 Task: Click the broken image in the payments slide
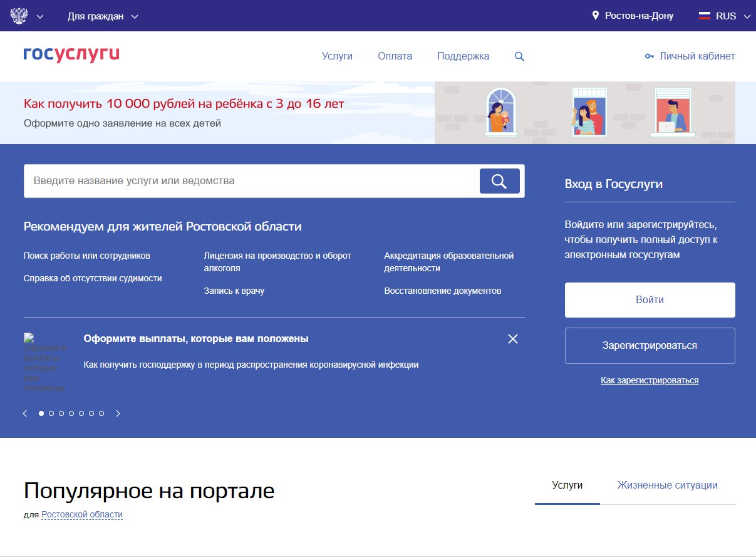tap(45, 363)
